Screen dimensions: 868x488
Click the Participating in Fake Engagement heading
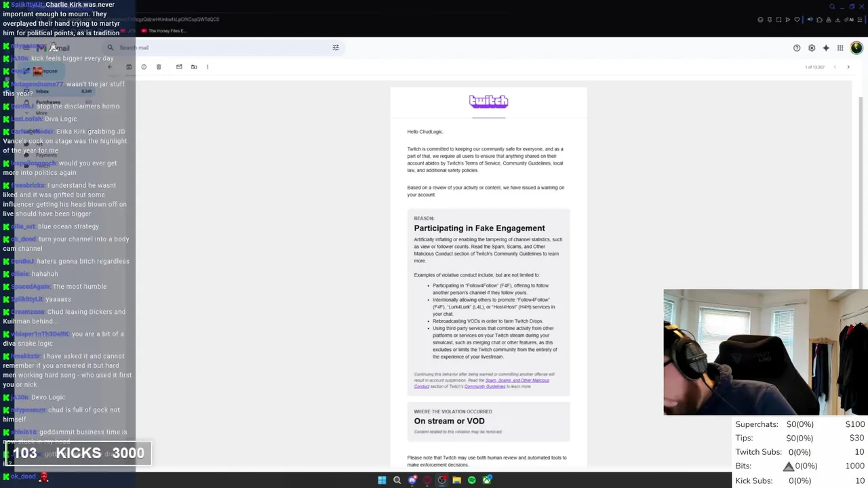pyautogui.click(x=479, y=228)
